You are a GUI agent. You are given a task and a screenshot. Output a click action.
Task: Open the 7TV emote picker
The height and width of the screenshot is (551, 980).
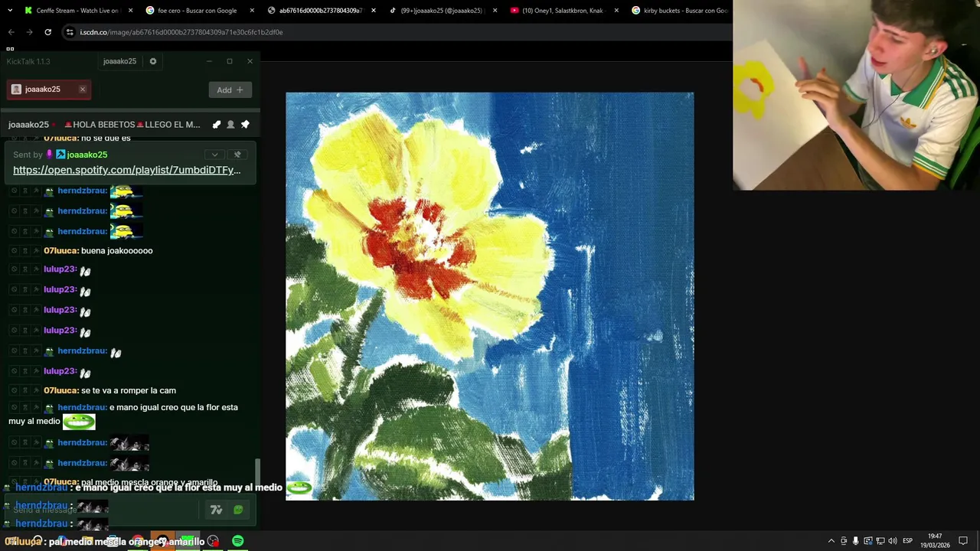pos(217,510)
